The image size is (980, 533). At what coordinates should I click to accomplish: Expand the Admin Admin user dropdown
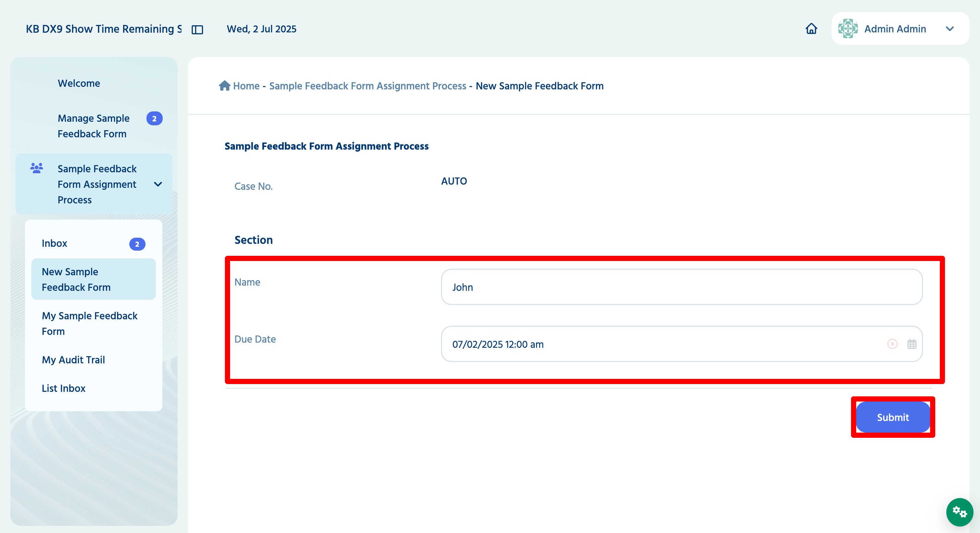950,29
